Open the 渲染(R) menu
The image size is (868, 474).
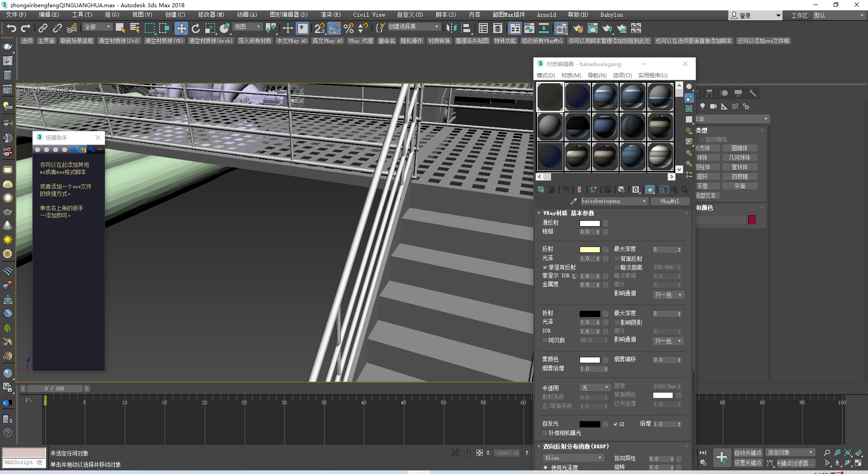click(330, 15)
